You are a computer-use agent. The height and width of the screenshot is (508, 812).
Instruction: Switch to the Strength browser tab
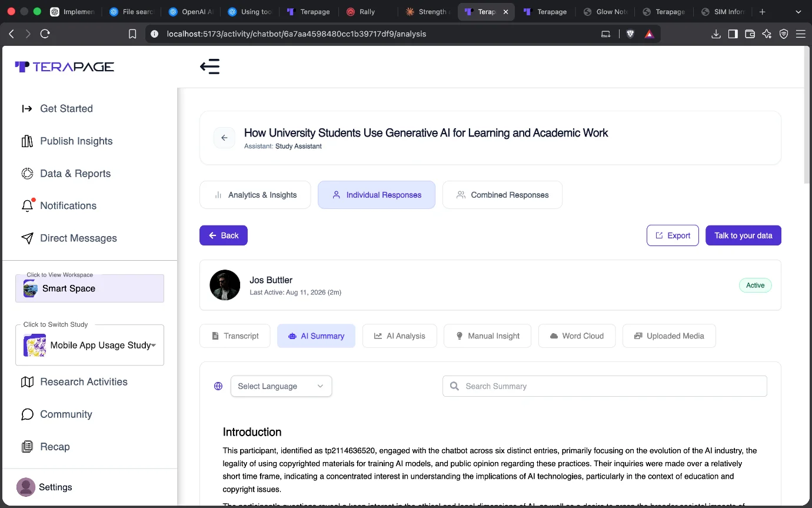coord(428,12)
